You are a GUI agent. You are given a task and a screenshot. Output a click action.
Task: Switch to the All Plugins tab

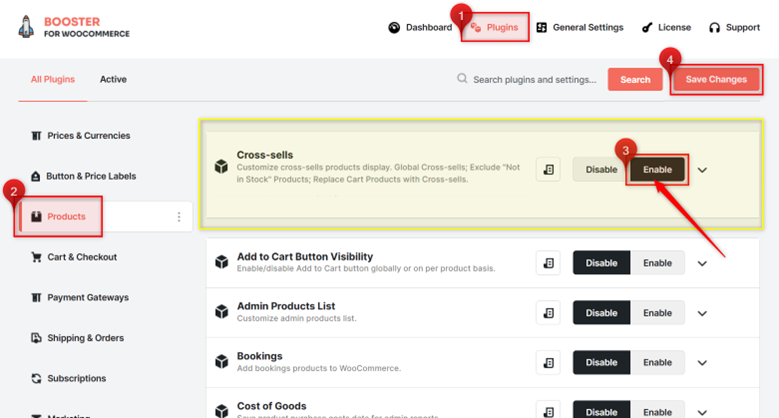tap(53, 80)
